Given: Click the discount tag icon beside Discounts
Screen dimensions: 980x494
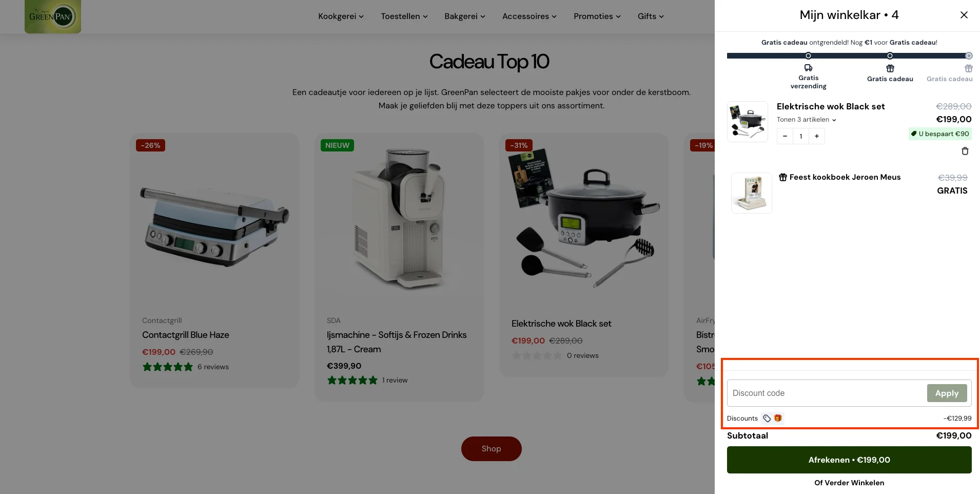Looking at the screenshot, I should tap(767, 419).
